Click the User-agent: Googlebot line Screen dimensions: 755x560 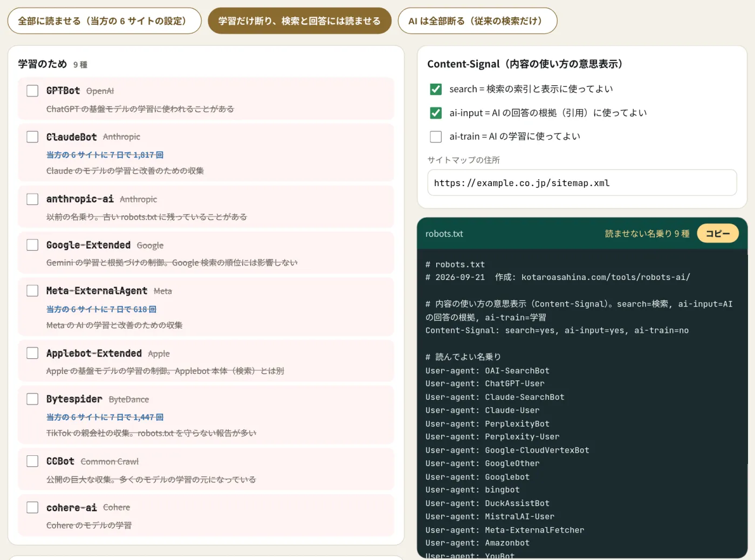477,477
